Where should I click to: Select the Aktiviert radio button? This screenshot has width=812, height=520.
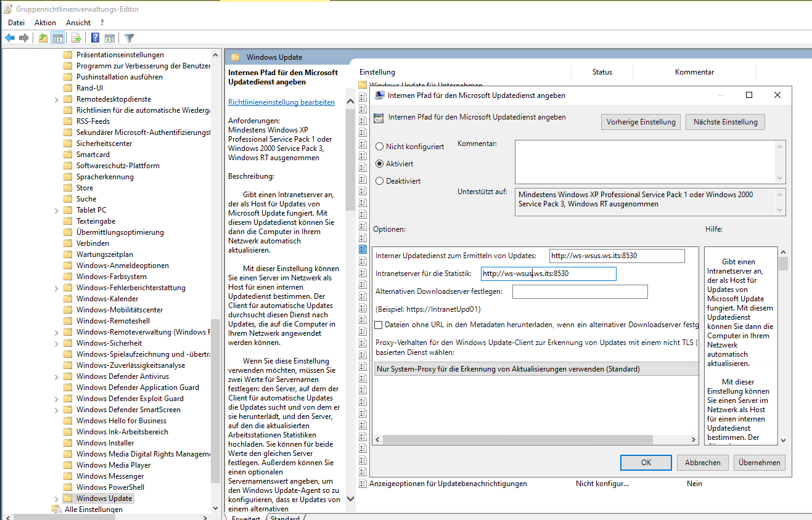pyautogui.click(x=379, y=164)
